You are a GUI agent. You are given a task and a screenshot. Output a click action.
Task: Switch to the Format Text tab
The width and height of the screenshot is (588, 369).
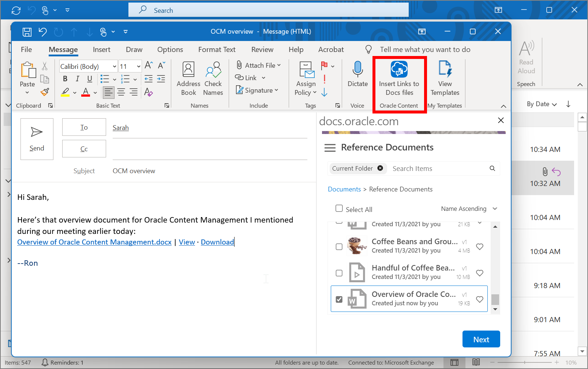[x=217, y=50]
